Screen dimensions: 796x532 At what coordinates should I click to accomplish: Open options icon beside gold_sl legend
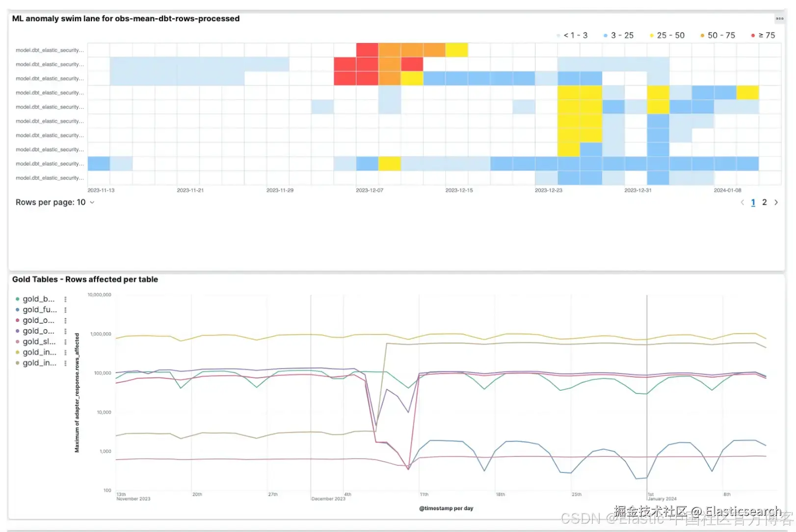65,342
